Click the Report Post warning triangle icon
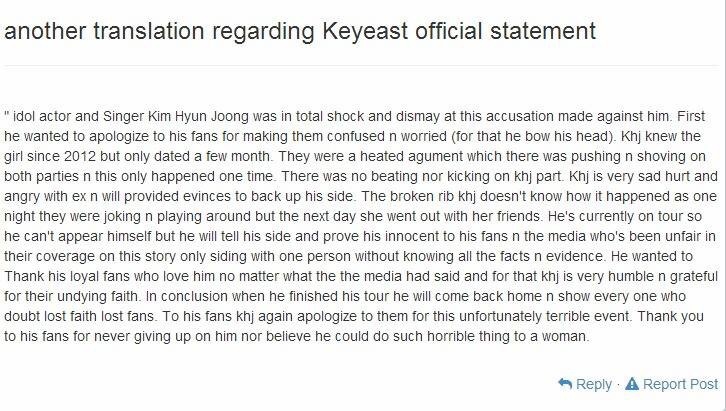 632,384
